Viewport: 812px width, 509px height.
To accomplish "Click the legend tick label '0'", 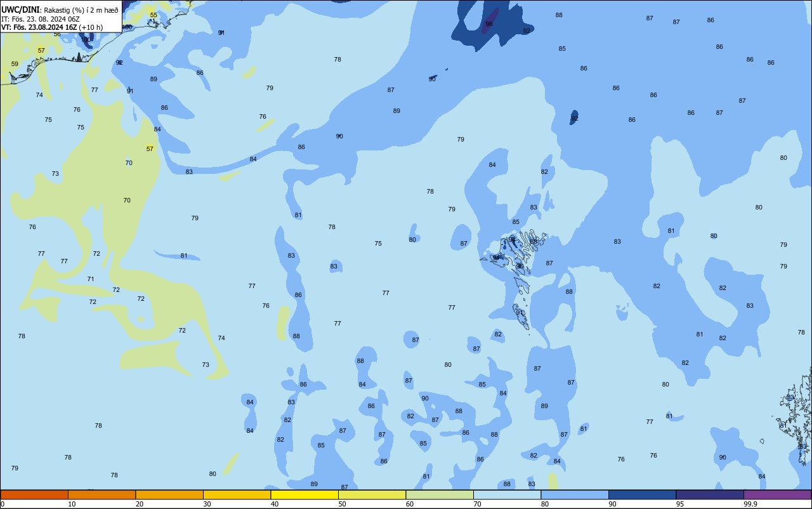I will pyautogui.click(x=3, y=504).
